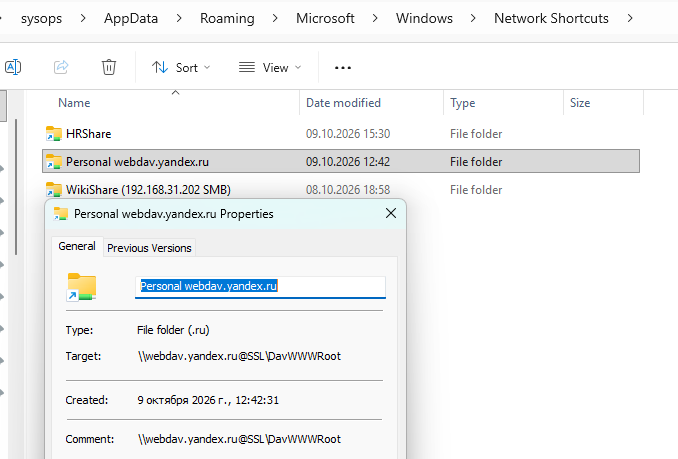Sort by the Size column header
Screen dimensions: 678x459
(580, 103)
